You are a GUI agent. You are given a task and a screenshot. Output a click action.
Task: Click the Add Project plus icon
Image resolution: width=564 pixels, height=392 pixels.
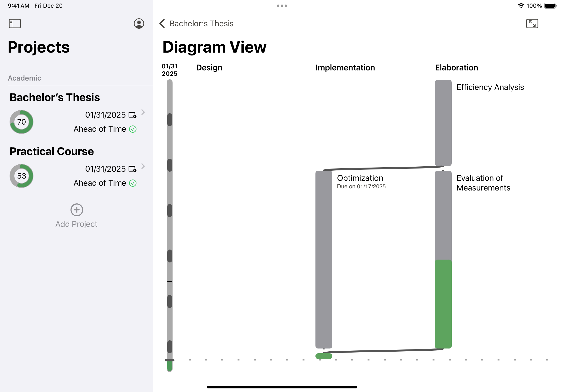pyautogui.click(x=77, y=210)
